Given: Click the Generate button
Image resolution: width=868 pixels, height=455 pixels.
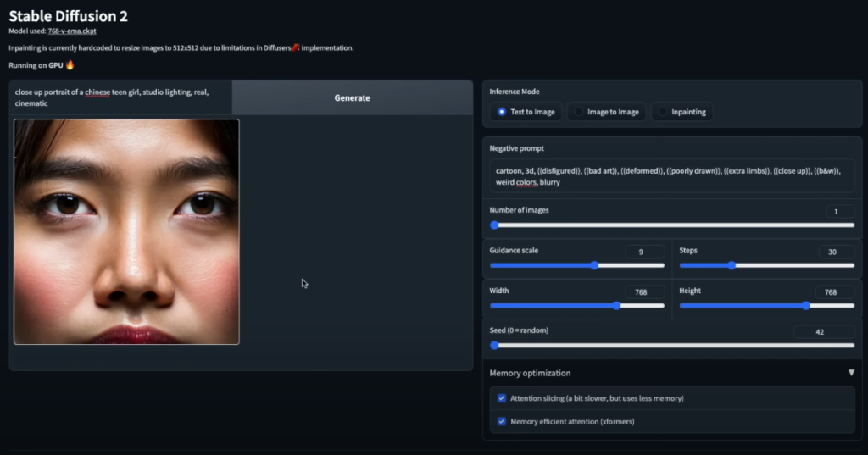Looking at the screenshot, I should [352, 97].
